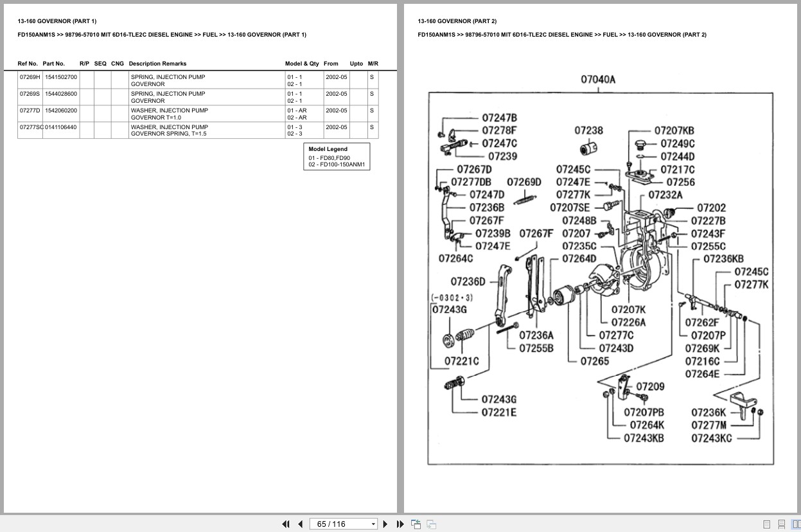Click diagram label 07265

[595, 361]
